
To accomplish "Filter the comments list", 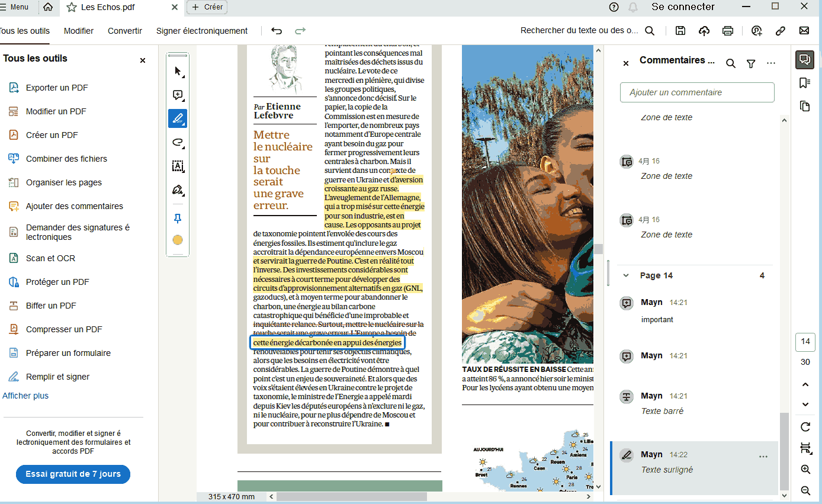I will (x=751, y=63).
